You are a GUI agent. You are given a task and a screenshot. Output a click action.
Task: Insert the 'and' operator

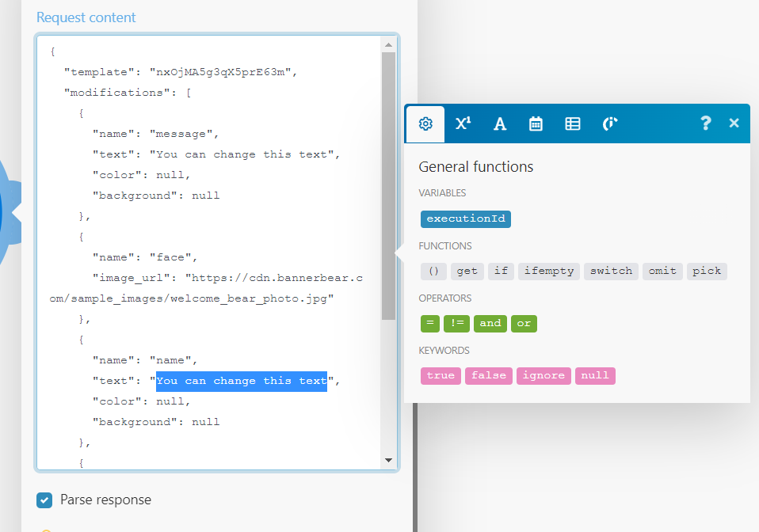490,323
